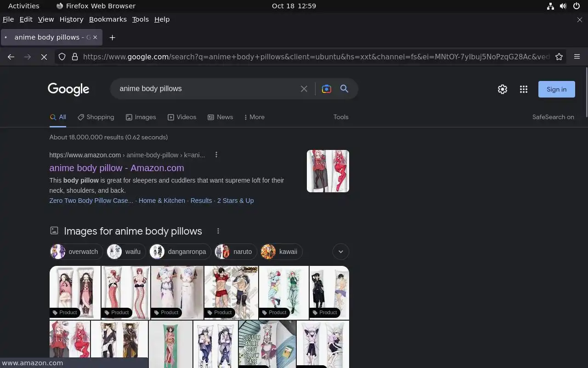The width and height of the screenshot is (588, 368).
Task: Open the History menu
Action: (71, 19)
